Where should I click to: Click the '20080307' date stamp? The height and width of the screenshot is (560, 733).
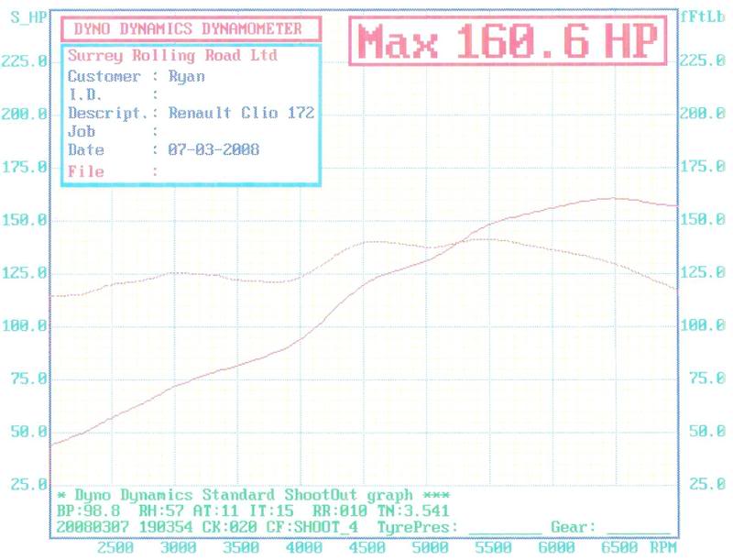[93, 527]
